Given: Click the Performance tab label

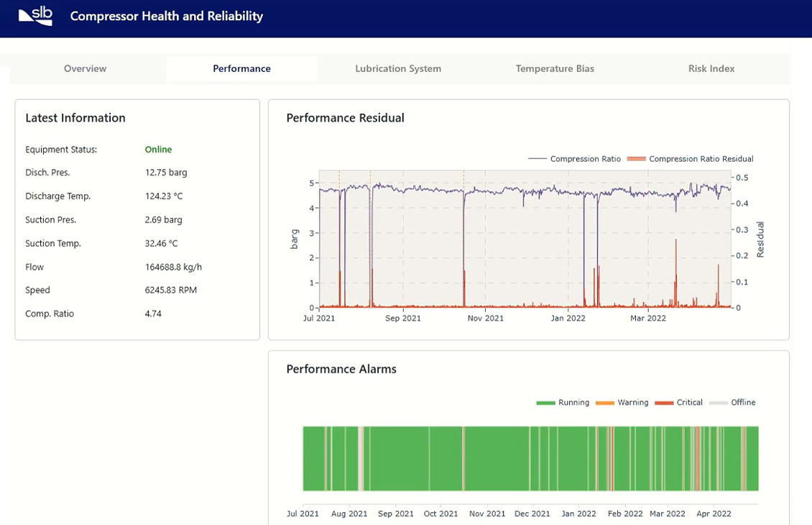Looking at the screenshot, I should tap(241, 68).
